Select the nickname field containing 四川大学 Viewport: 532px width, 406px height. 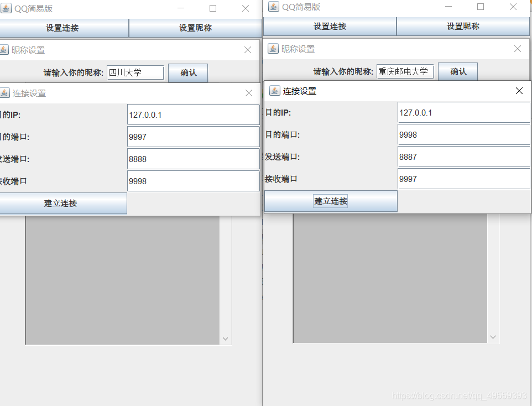(x=135, y=72)
